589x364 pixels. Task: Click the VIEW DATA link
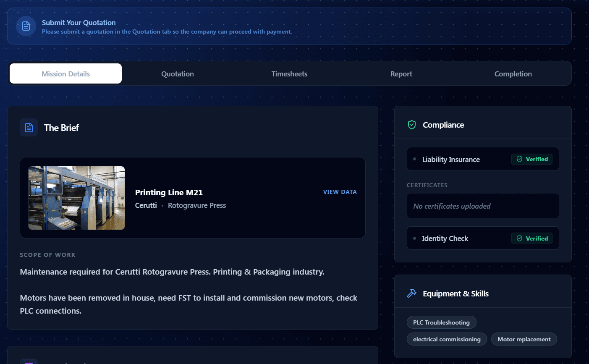pyautogui.click(x=340, y=192)
